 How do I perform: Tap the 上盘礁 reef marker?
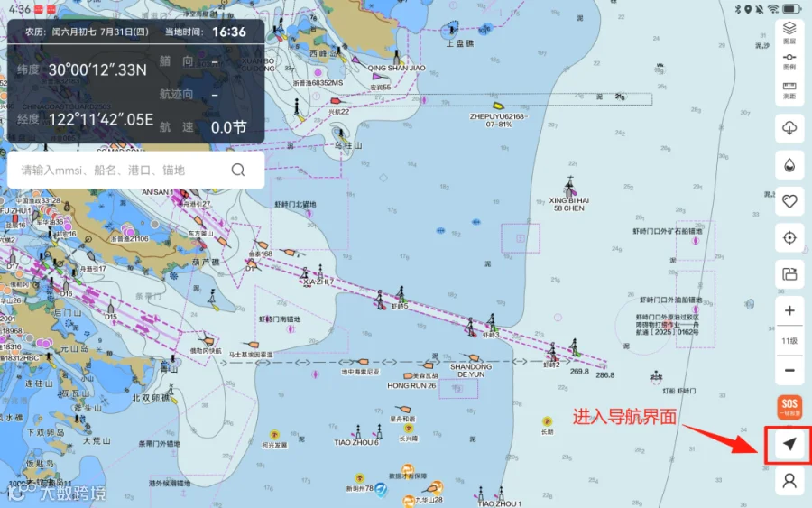click(x=453, y=29)
